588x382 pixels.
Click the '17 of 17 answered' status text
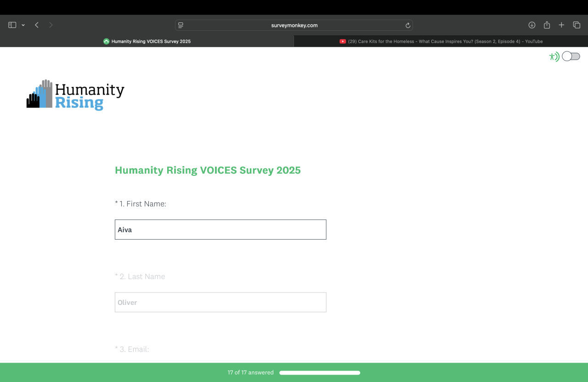tap(251, 373)
